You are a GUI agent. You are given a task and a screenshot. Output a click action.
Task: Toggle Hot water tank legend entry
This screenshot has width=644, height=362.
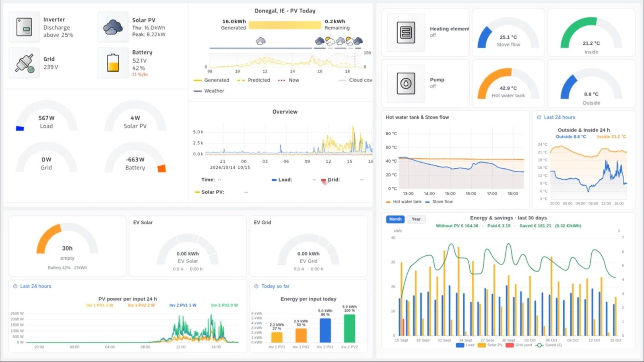(404, 202)
